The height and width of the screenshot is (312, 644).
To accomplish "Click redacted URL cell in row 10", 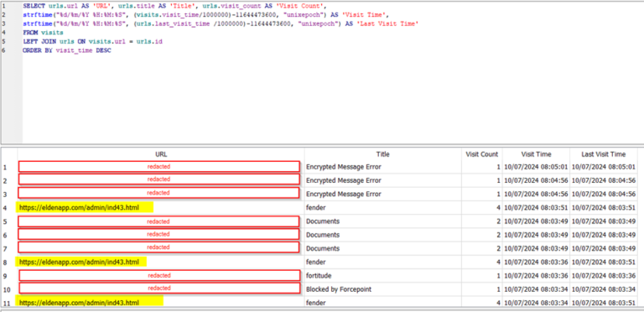I will [x=159, y=289].
